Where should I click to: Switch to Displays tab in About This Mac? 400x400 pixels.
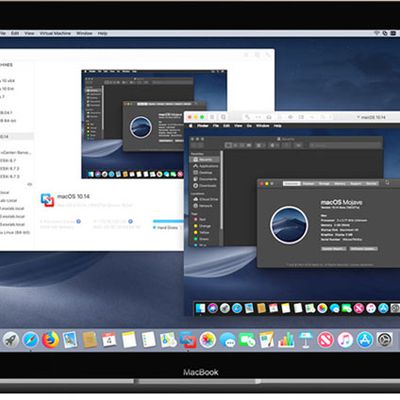[308, 183]
